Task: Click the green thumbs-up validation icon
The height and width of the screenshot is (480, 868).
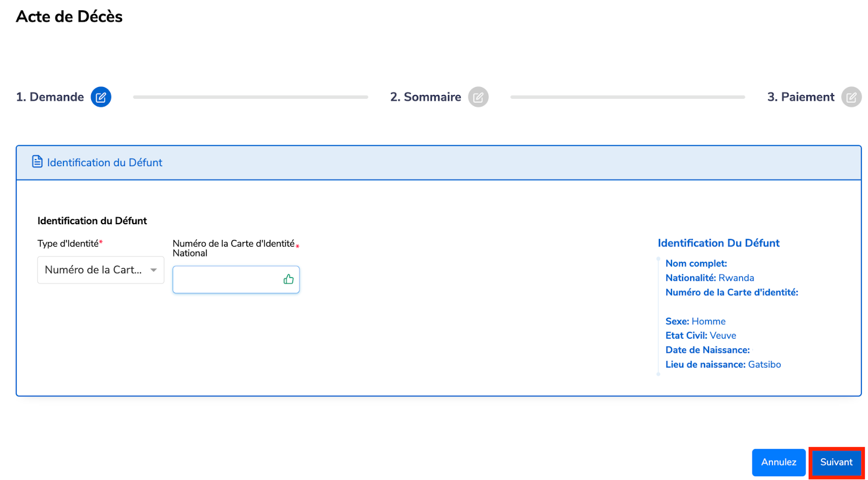Action: pos(288,279)
